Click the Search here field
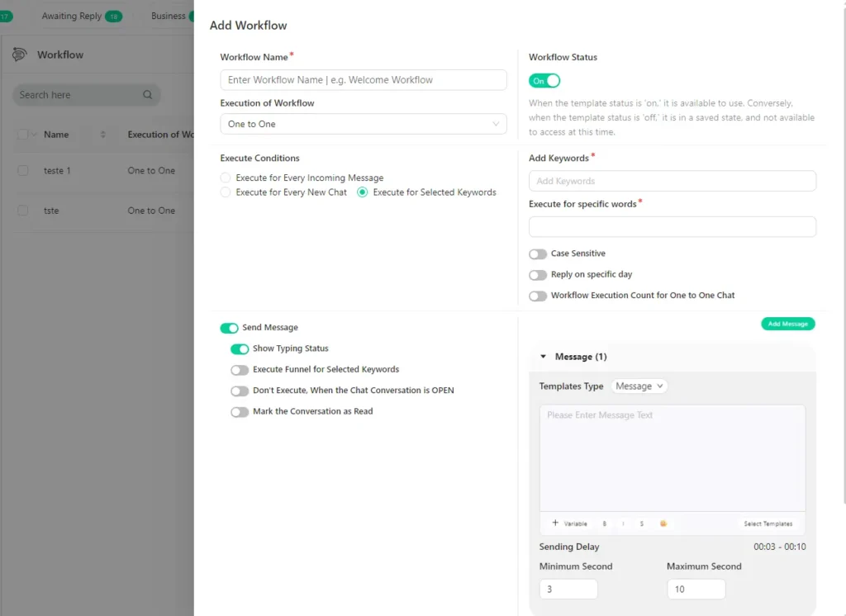Viewport: 846px width, 616px height. tap(86, 95)
